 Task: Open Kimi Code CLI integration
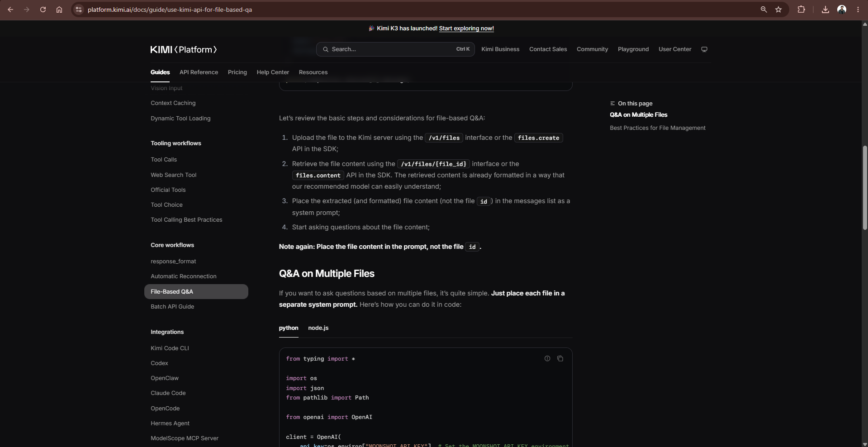click(x=170, y=348)
